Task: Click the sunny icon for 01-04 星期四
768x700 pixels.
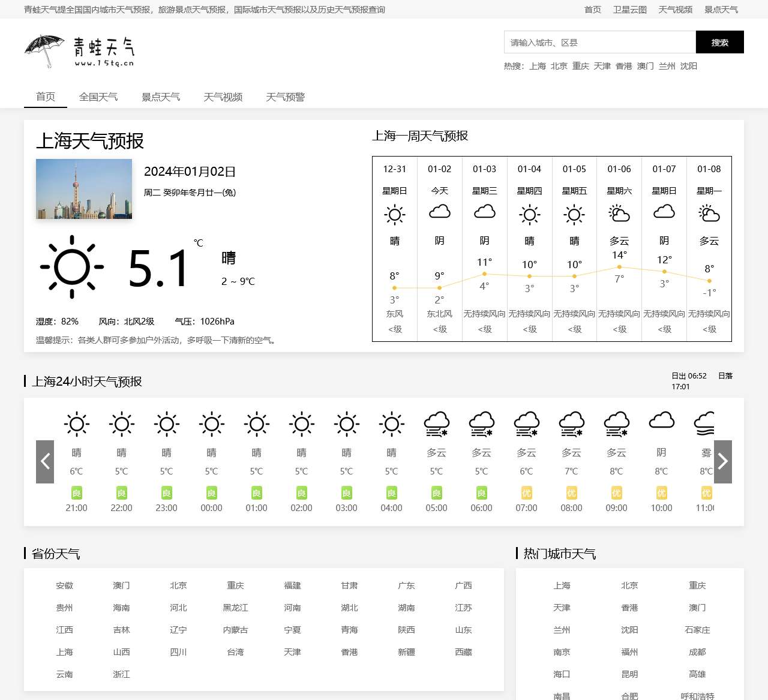Action: tap(529, 214)
